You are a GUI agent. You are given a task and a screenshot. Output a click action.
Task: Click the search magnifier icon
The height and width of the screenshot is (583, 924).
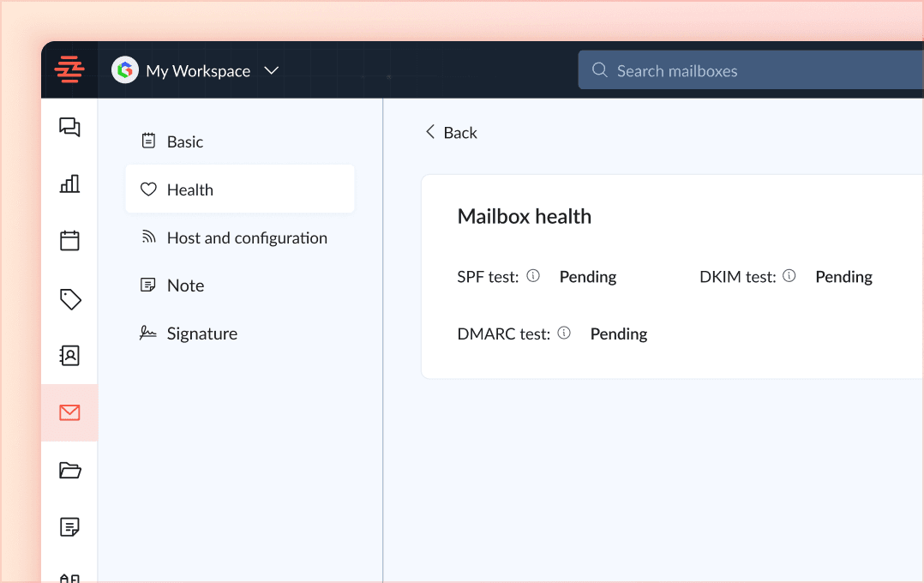pyautogui.click(x=600, y=70)
